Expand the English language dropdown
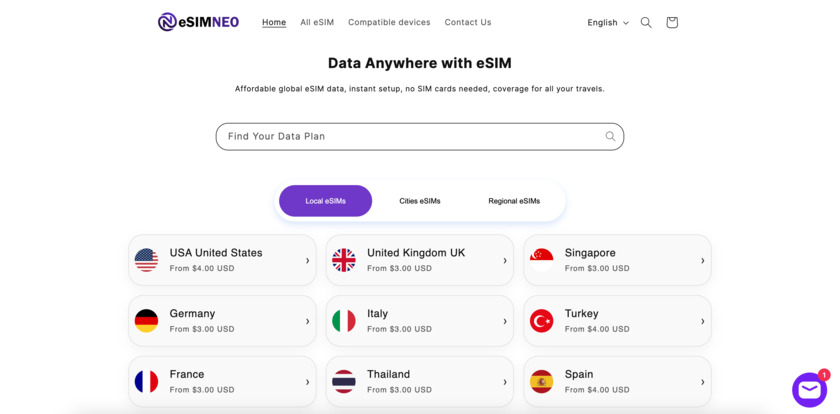Screen dimensions: 840x414 608,22
